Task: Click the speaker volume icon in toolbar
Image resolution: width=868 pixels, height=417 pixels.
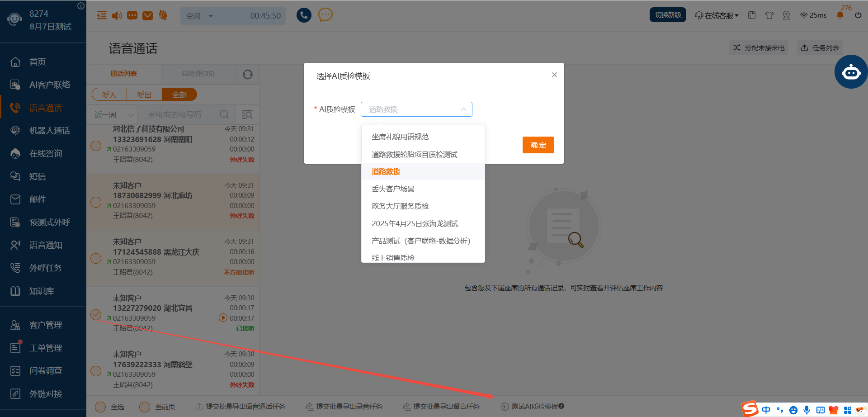Action: [x=117, y=16]
